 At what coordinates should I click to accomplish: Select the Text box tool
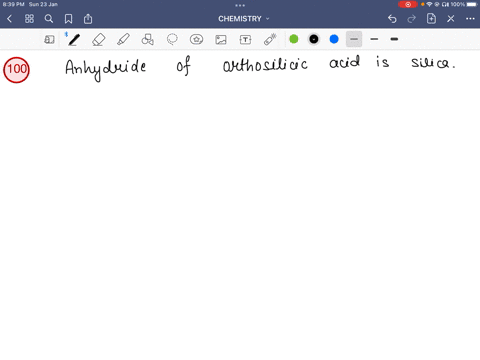245,40
